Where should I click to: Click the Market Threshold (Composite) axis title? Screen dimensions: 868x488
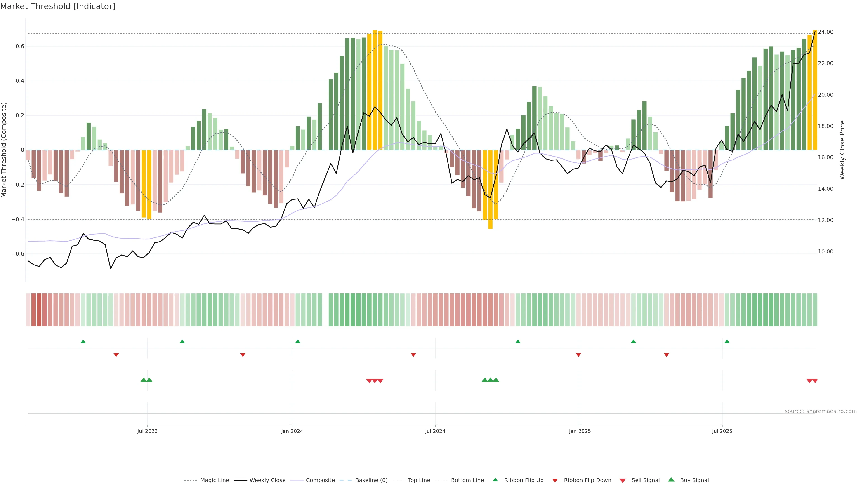click(4, 150)
